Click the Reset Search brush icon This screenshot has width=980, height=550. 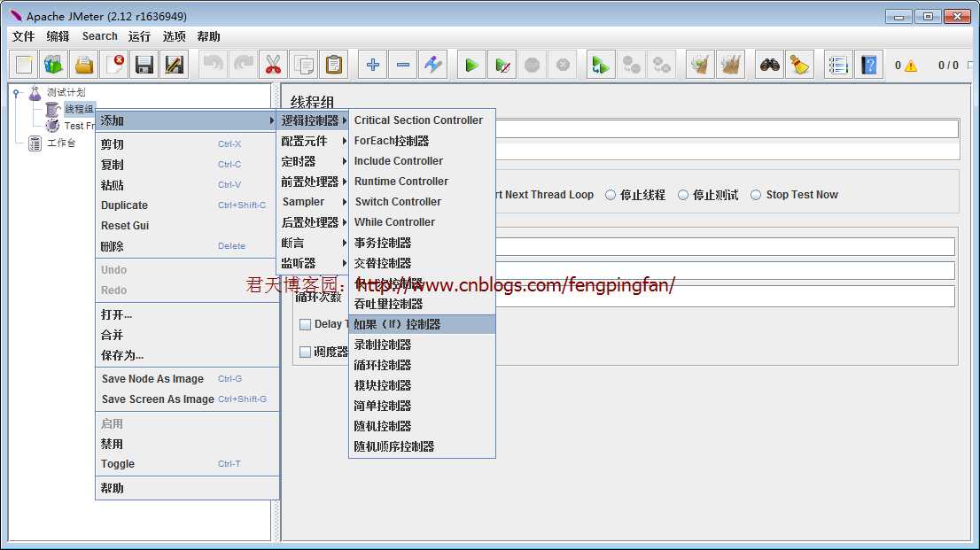point(799,65)
